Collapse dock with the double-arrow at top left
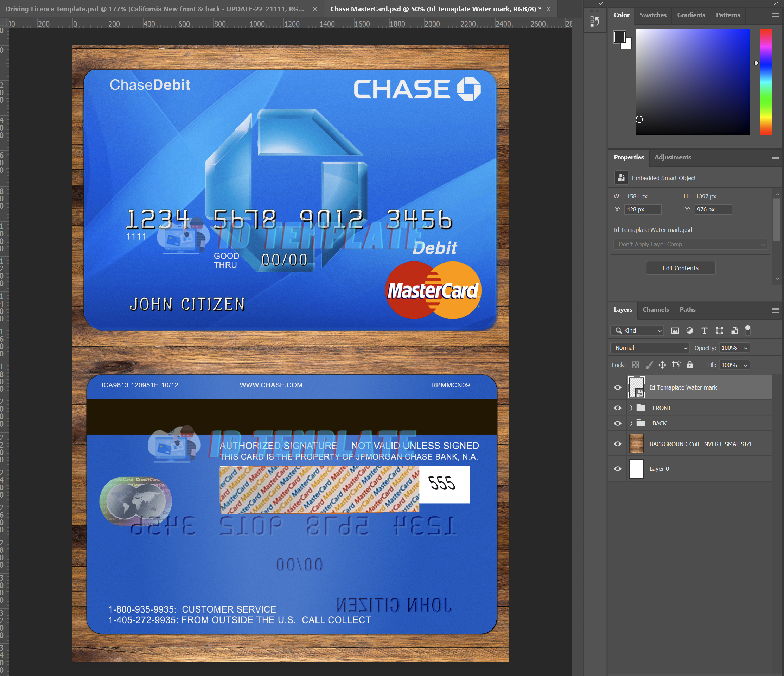This screenshot has width=784, height=676. click(601, 3)
